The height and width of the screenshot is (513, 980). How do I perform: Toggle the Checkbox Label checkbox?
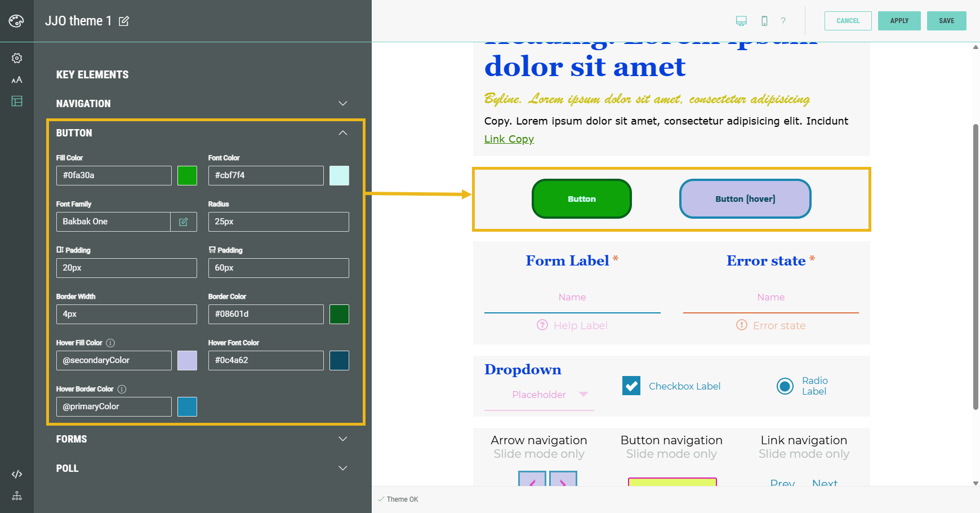point(631,386)
